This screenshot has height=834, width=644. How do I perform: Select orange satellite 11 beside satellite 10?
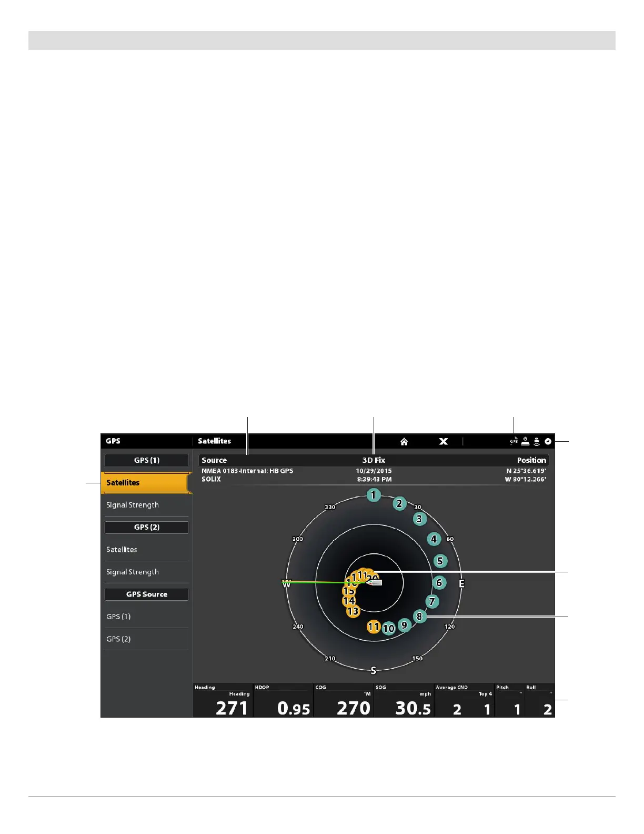point(374,627)
